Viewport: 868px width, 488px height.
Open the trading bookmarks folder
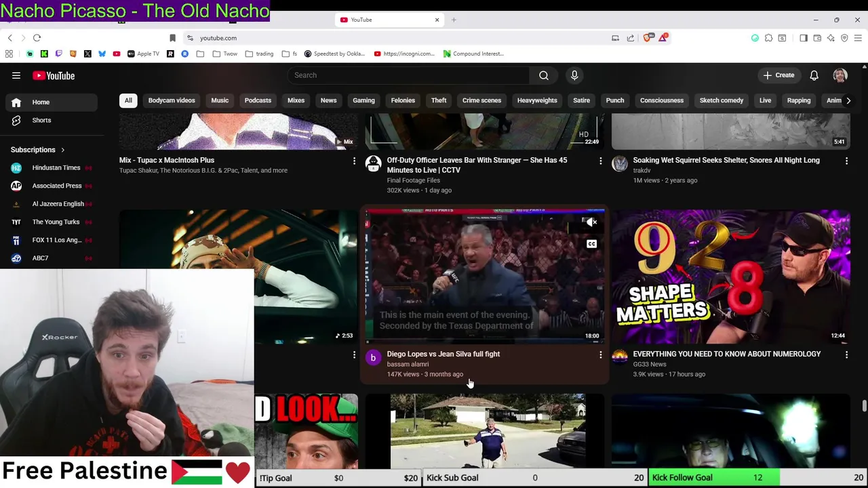[259, 54]
